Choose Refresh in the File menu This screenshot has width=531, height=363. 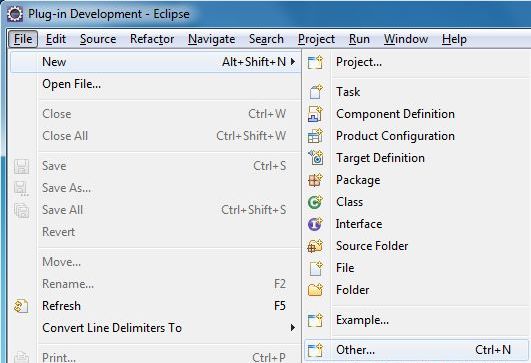coord(156,306)
